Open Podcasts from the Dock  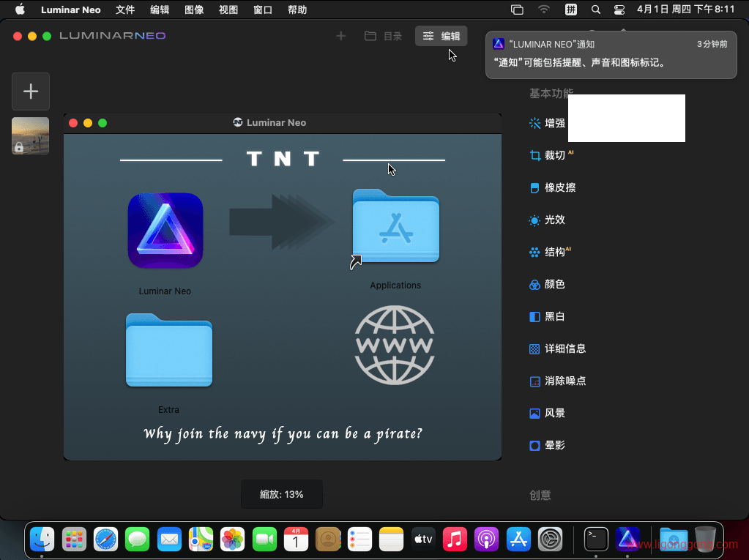[487, 540]
